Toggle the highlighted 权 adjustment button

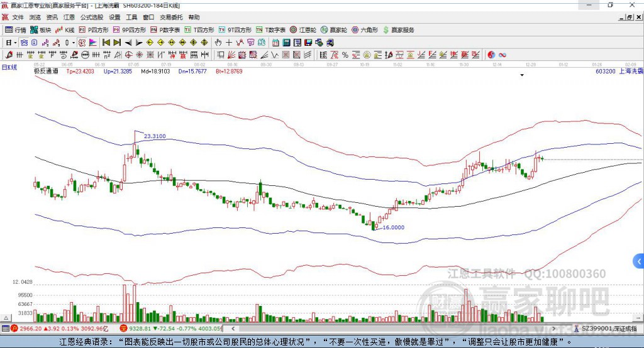[x=82, y=43]
